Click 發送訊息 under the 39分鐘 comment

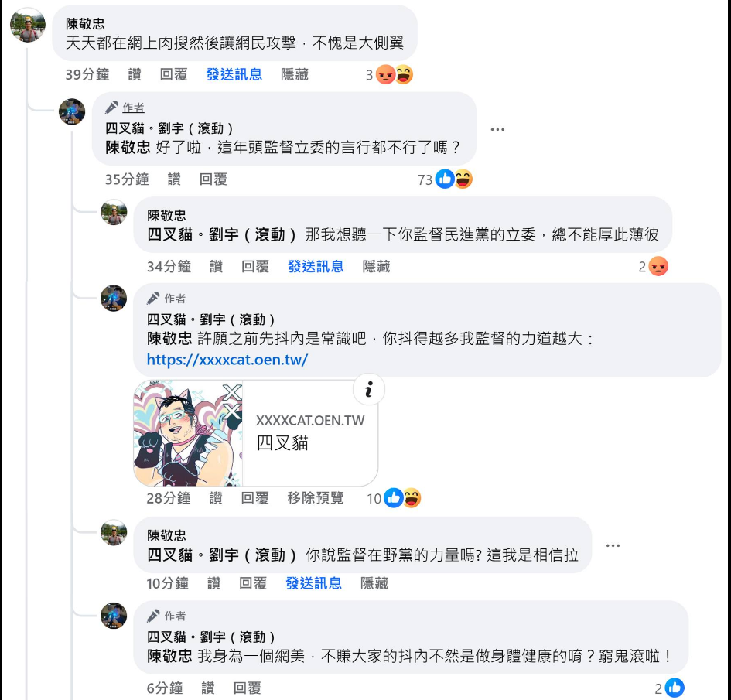point(234,74)
